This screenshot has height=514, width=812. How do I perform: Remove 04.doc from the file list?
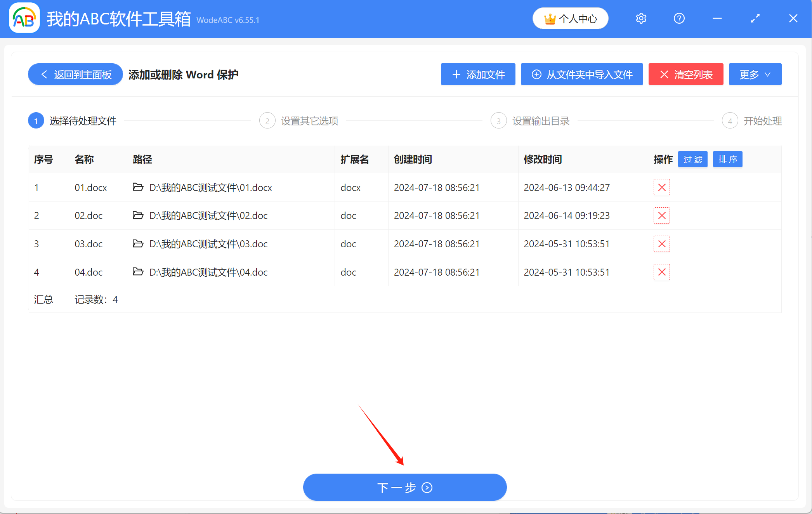(661, 272)
